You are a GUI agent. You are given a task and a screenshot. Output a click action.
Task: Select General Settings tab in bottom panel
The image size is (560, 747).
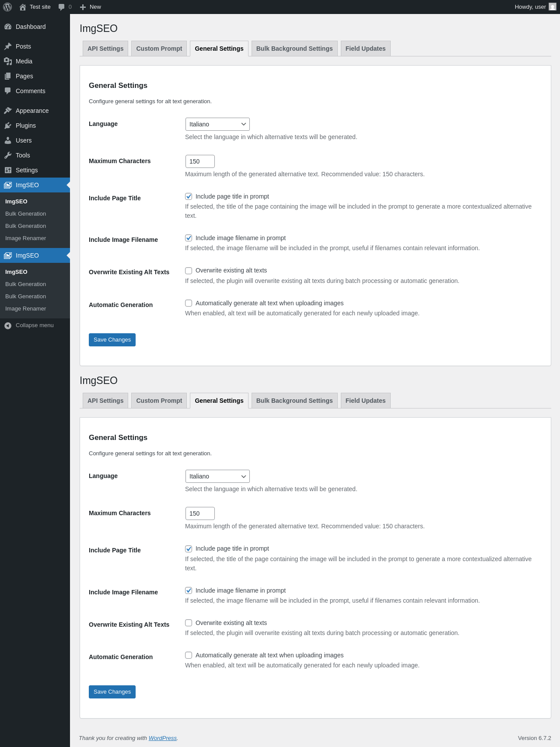(x=219, y=401)
